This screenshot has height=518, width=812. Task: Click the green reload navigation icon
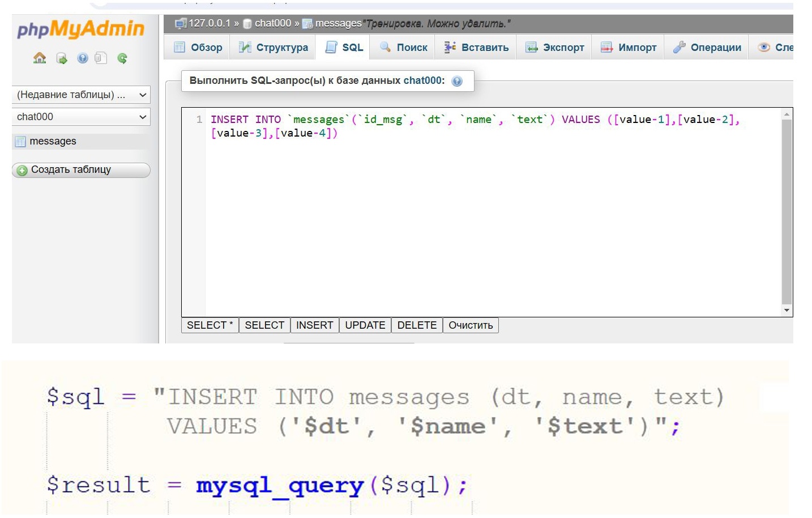[x=122, y=58]
